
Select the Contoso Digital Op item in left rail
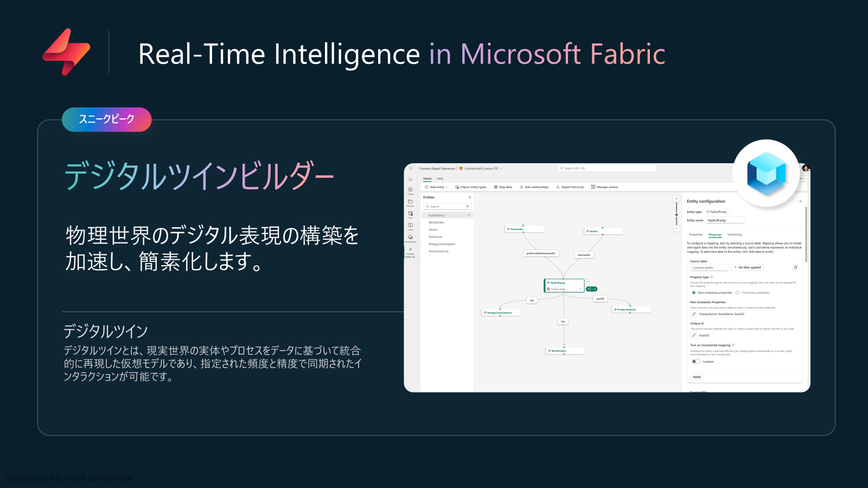[411, 252]
